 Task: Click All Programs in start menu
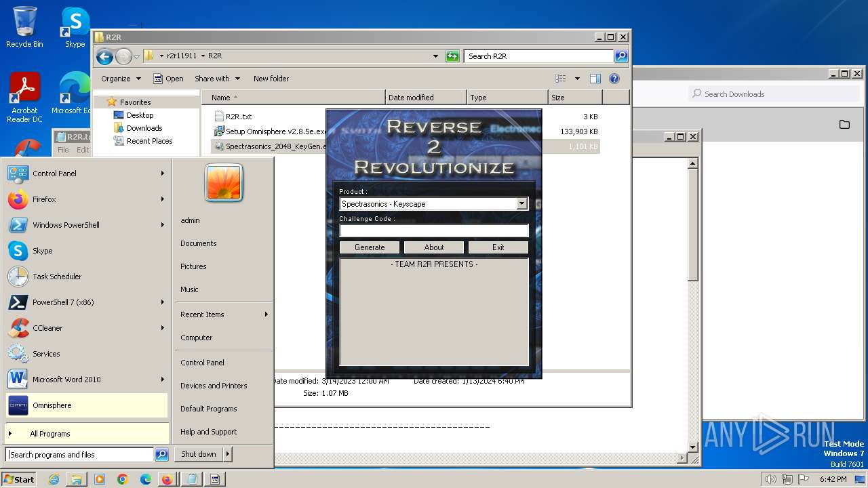86,434
